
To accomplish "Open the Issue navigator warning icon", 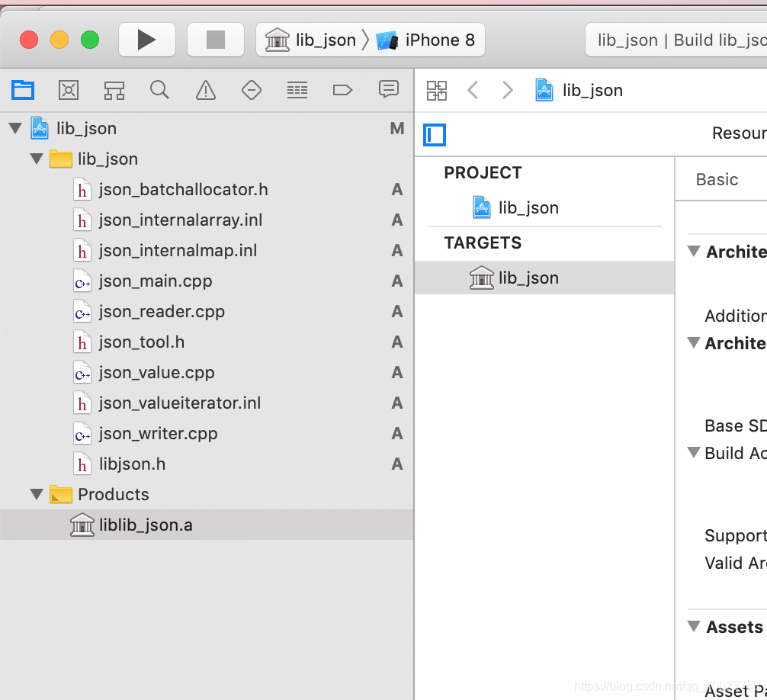I will [205, 90].
